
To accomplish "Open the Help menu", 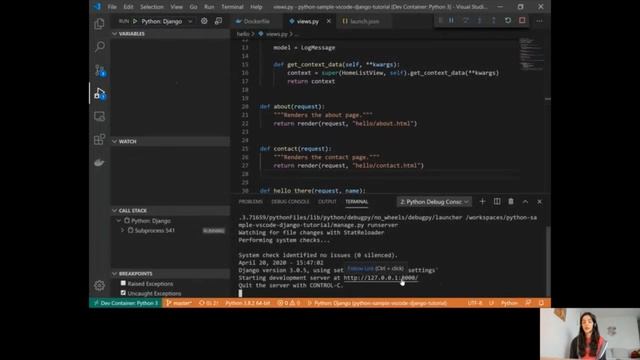I will (256, 7).
